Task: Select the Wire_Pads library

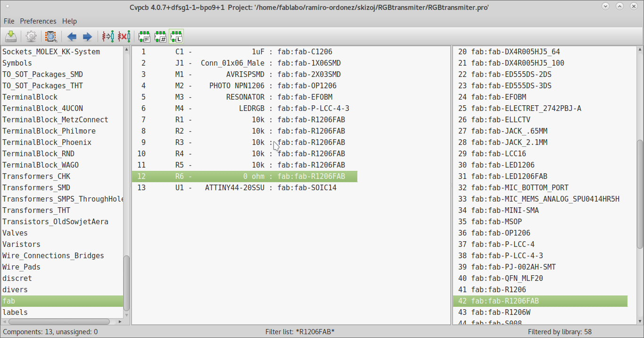Action: 62,267
